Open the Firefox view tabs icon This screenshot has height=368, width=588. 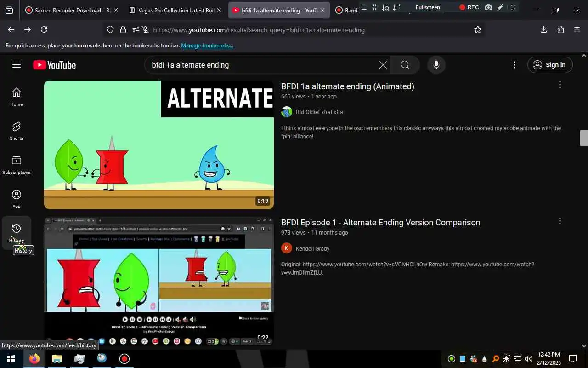tap(9, 10)
